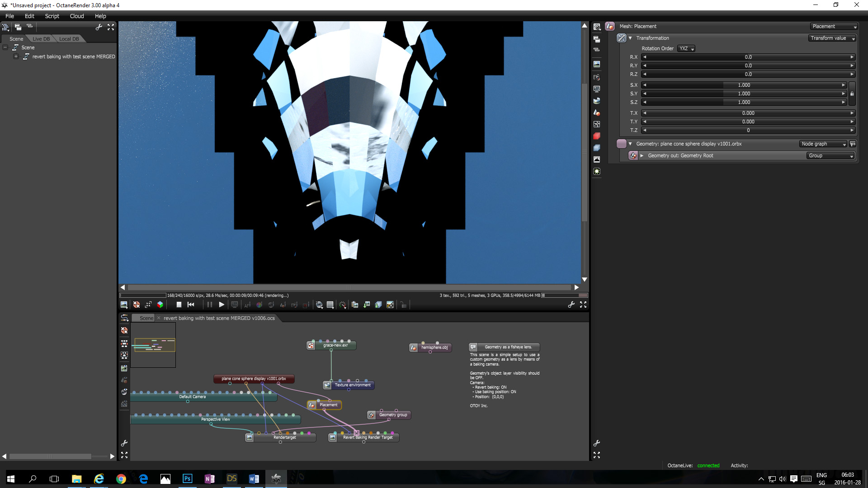Stop the render with the stop button
This screenshot has width=868, height=488.
[x=179, y=305]
